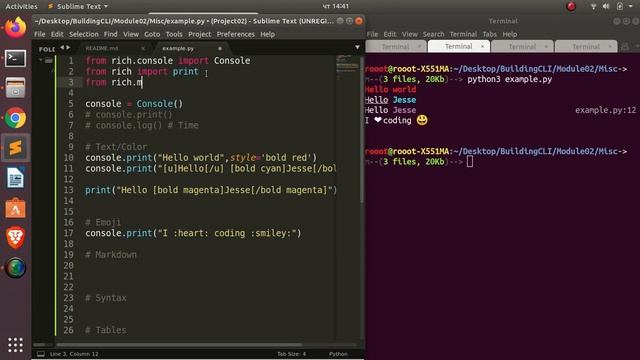
Task: Click the '# Syntax' comment line
Action: pyautogui.click(x=106, y=298)
